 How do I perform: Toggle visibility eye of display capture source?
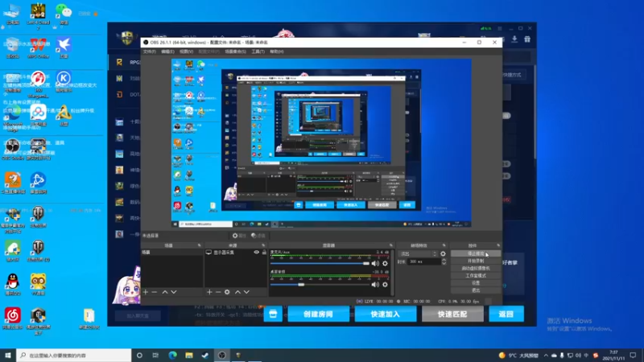[256, 253]
